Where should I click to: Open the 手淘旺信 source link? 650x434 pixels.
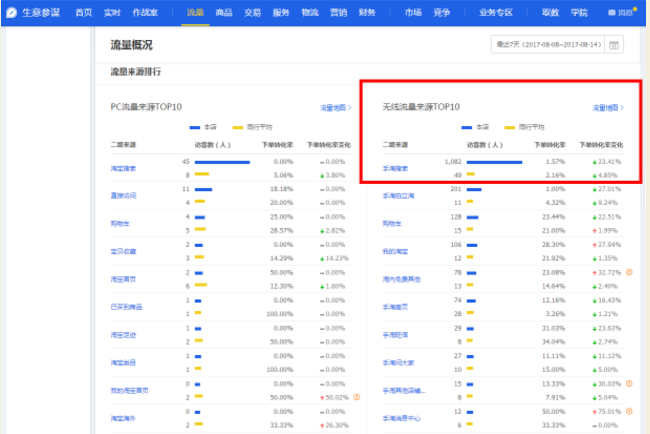(x=395, y=335)
